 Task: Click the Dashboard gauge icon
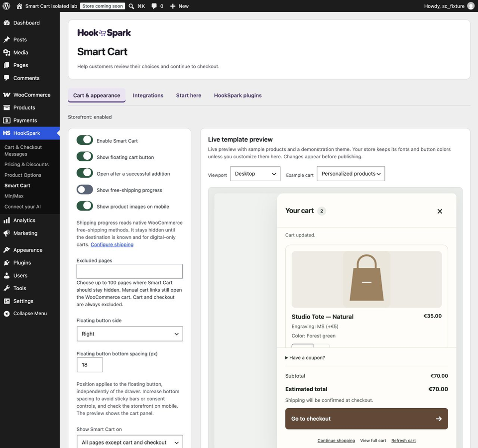click(6, 23)
